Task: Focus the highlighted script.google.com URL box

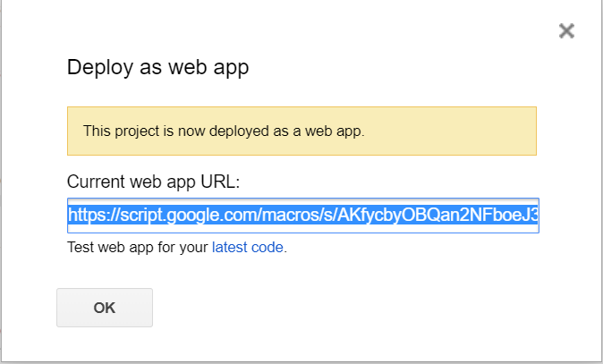Action: pos(302,216)
